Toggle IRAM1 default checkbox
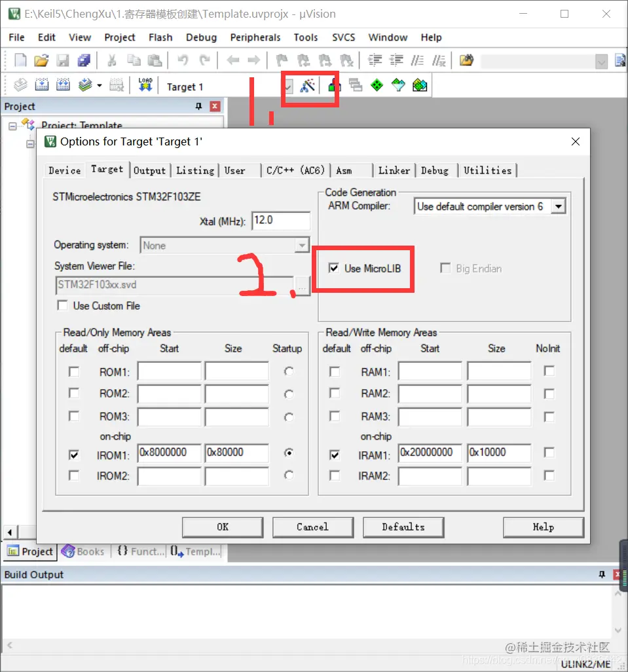 335,455
